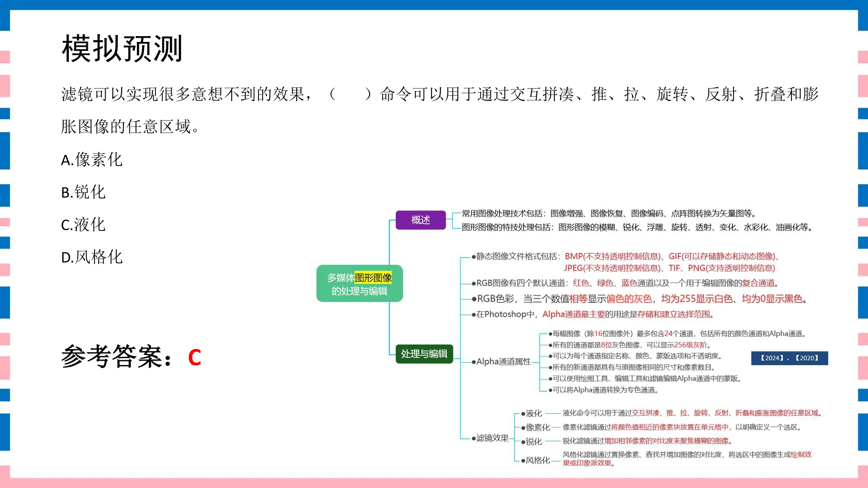
Task: Click the 液化 filter item in mind map
Action: (x=532, y=413)
